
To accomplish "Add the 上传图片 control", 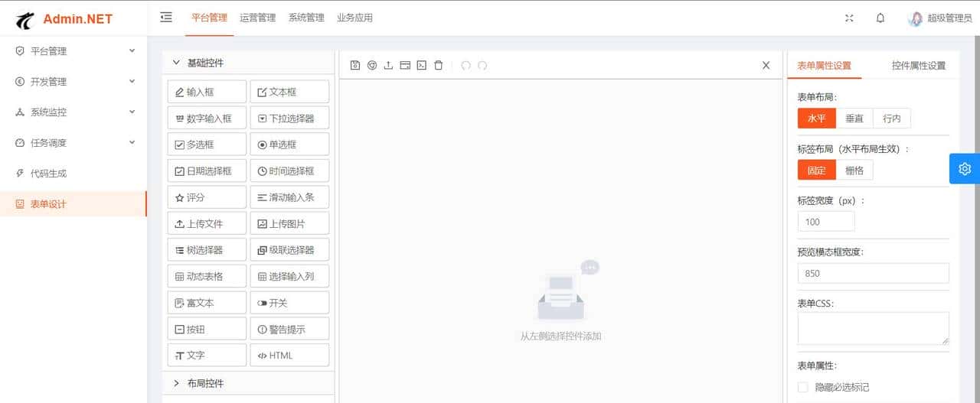I will (x=289, y=224).
